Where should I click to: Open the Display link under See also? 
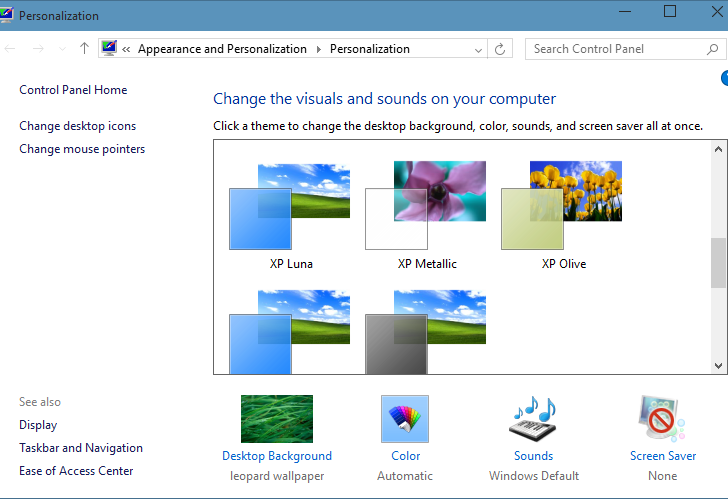coord(38,425)
